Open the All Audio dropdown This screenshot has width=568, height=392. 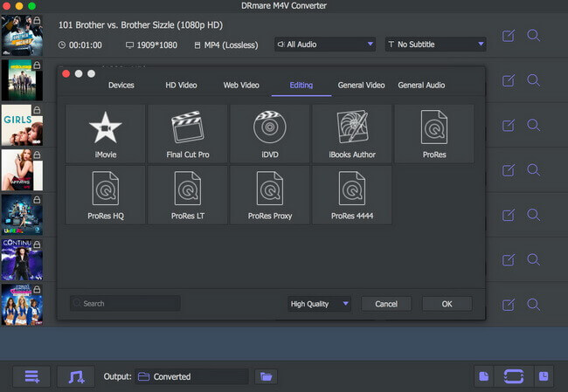[325, 45]
